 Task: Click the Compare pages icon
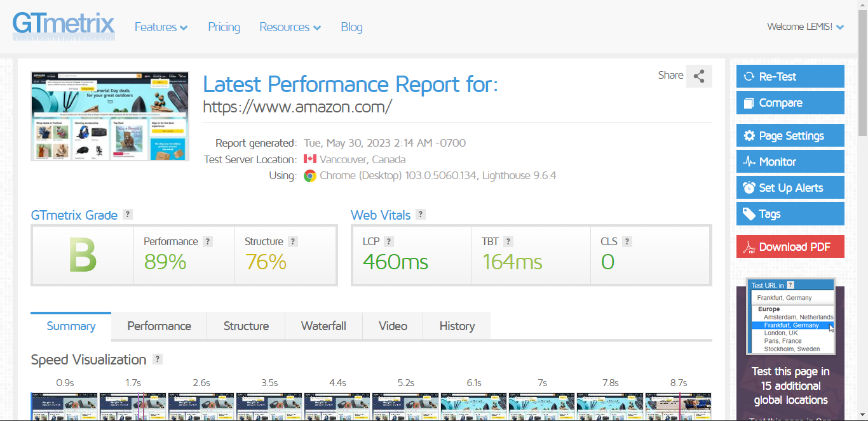(749, 103)
